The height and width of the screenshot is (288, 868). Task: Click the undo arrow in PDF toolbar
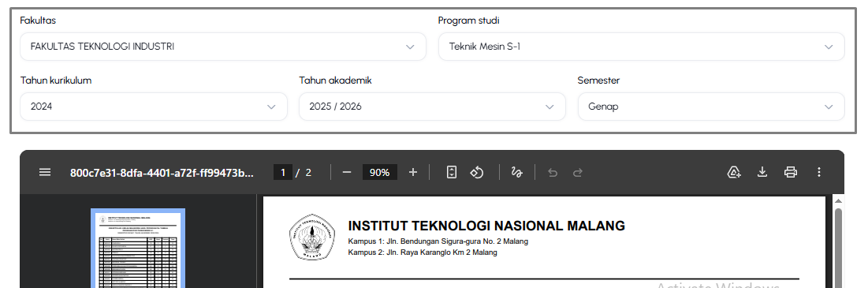coord(553,172)
